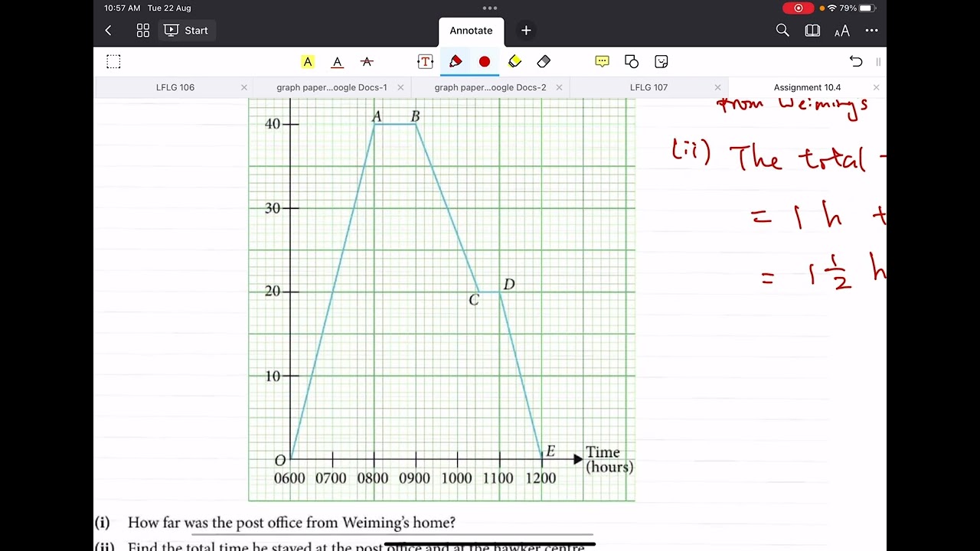Select the rectangular selection tool
The width and height of the screenshot is (980, 551).
(113, 62)
